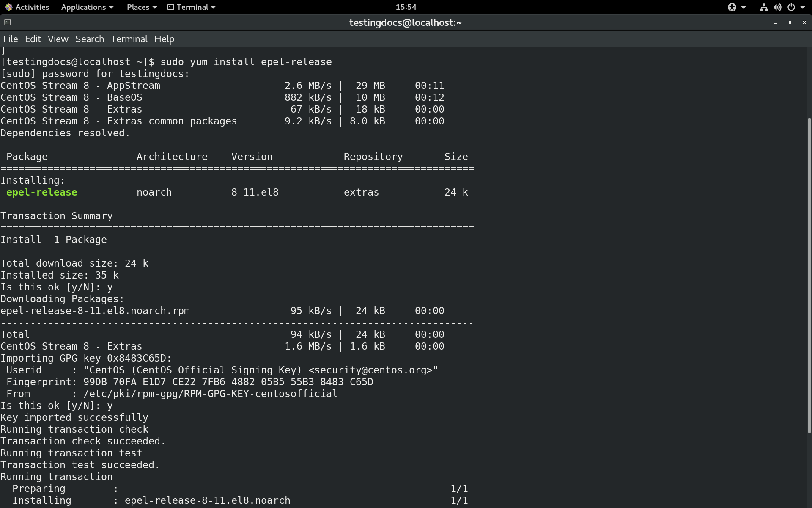Image resolution: width=812 pixels, height=508 pixels.
Task: Click the green epel-release package name
Action: (42, 192)
